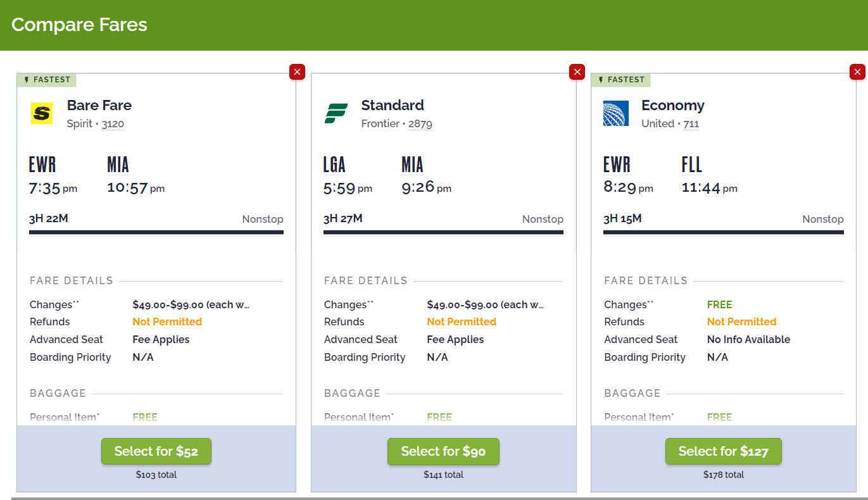Remove the Spirit Bare Fare card
The image size is (868, 500).
tap(297, 72)
